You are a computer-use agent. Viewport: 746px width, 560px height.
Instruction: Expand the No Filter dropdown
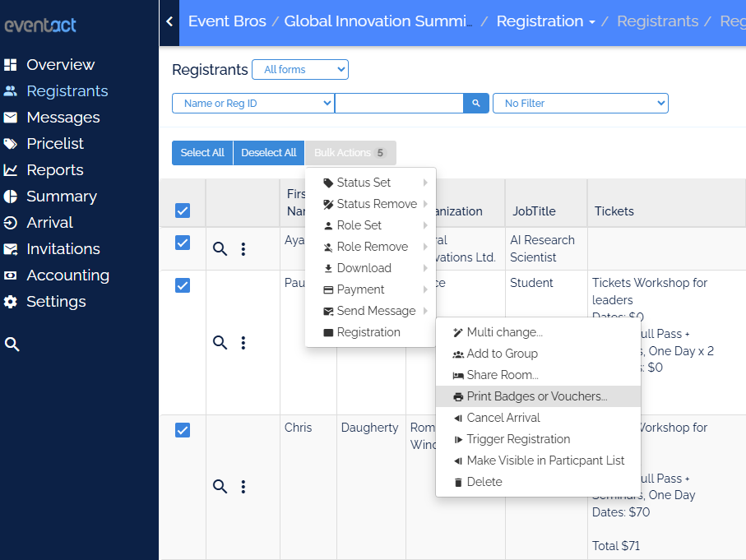[x=580, y=104]
